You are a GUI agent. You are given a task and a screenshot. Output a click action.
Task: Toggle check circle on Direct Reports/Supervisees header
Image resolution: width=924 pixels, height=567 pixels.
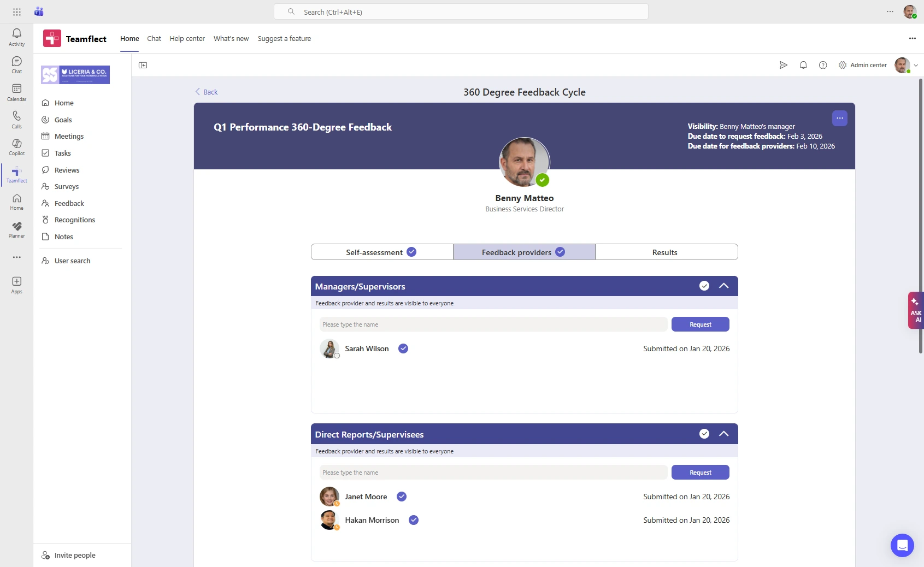pos(704,433)
